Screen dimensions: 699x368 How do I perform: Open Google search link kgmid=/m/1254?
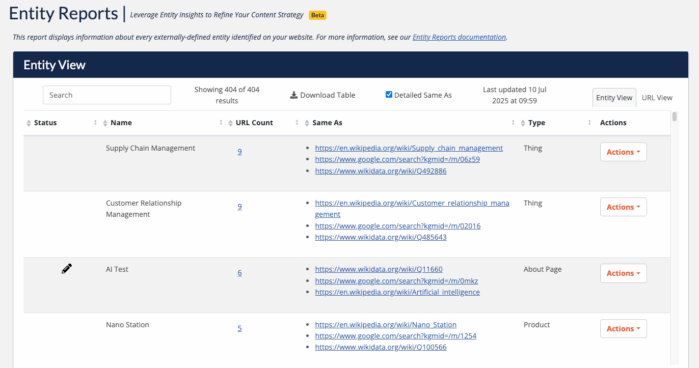click(x=395, y=336)
